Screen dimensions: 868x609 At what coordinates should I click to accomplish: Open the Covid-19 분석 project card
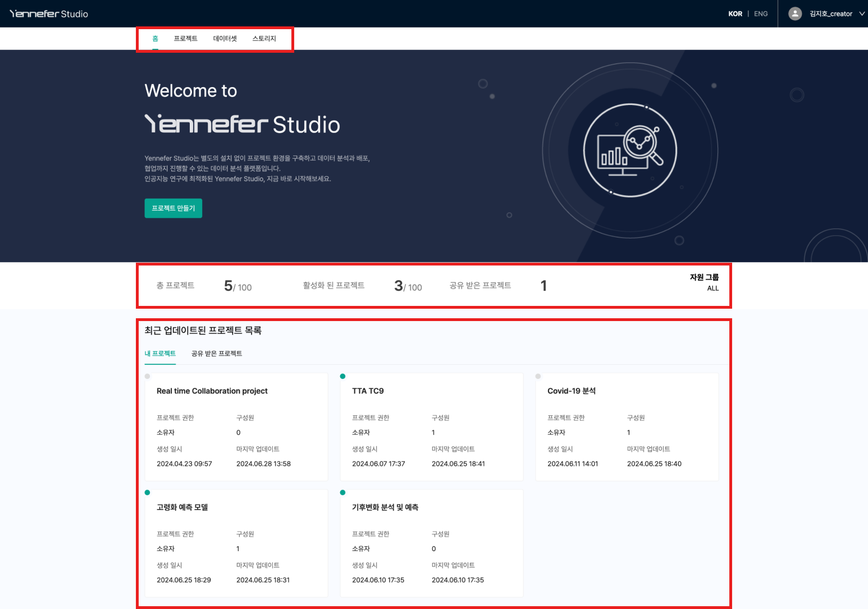click(x=627, y=427)
